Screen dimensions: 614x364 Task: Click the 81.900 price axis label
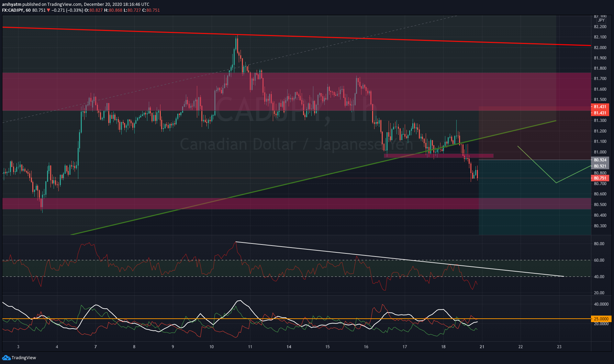coord(600,58)
